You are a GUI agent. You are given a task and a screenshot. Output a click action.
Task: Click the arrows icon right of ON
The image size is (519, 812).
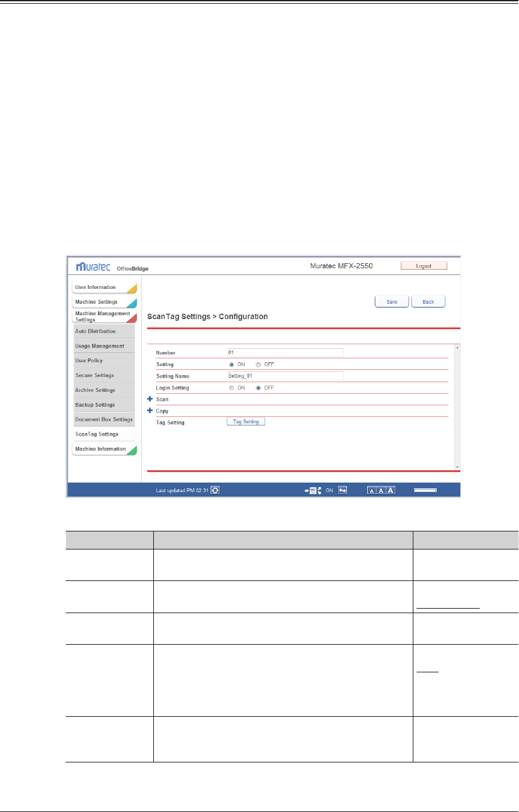pyautogui.click(x=343, y=490)
